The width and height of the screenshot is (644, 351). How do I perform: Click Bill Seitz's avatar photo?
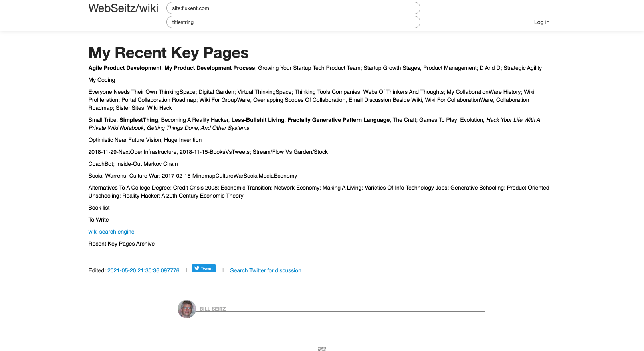coord(186,309)
